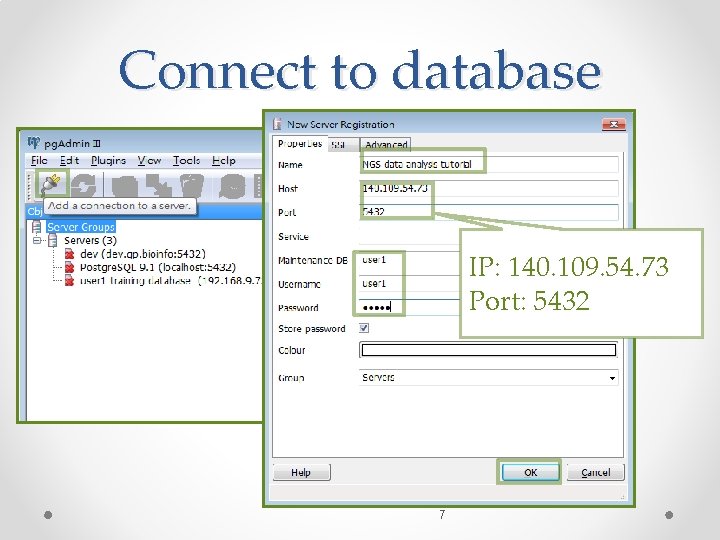The width and height of the screenshot is (720, 540).
Task: Click the grayed Refresh toolbar icon in pgAdmin
Action: point(84,186)
